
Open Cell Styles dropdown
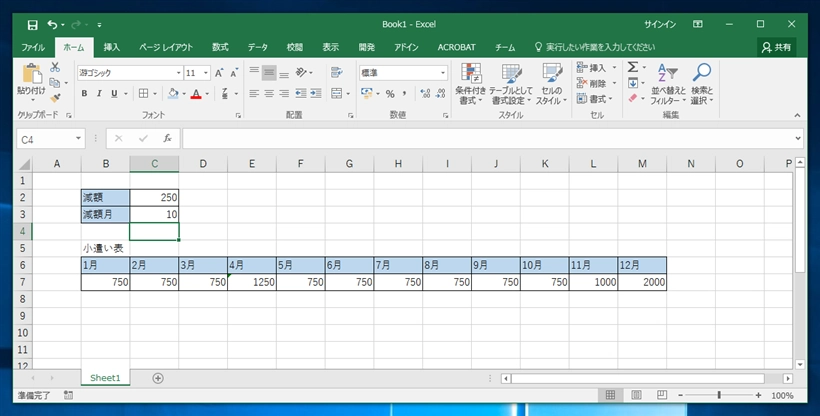(551, 84)
